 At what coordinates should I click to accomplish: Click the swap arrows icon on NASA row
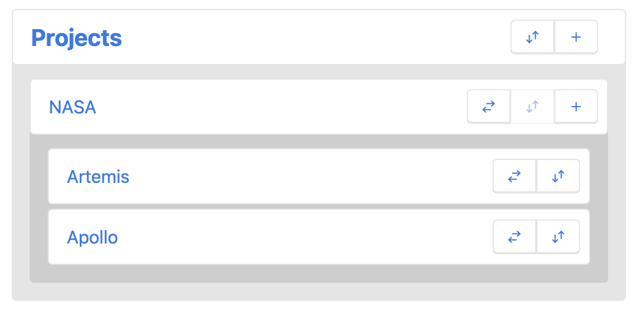(489, 107)
